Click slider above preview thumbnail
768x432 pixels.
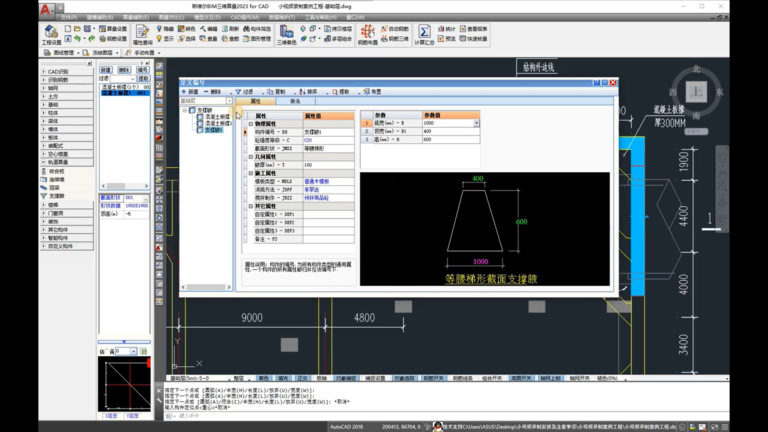pyautogui.click(x=124, y=342)
